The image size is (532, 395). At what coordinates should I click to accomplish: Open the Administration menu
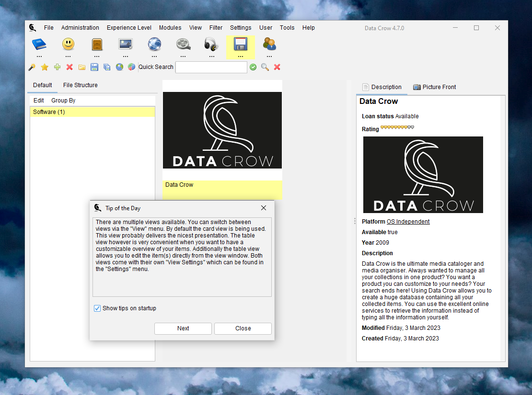tap(80, 28)
